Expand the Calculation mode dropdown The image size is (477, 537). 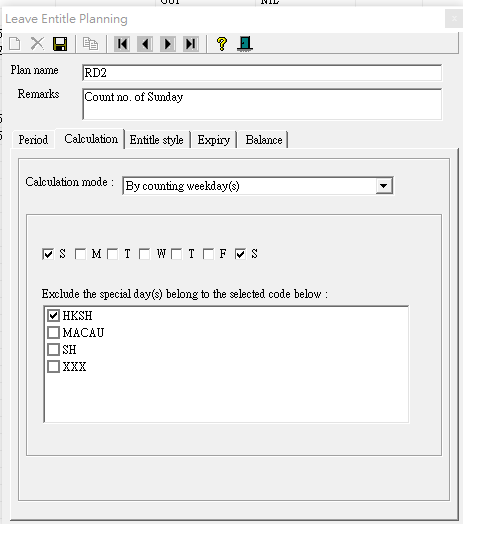click(384, 186)
